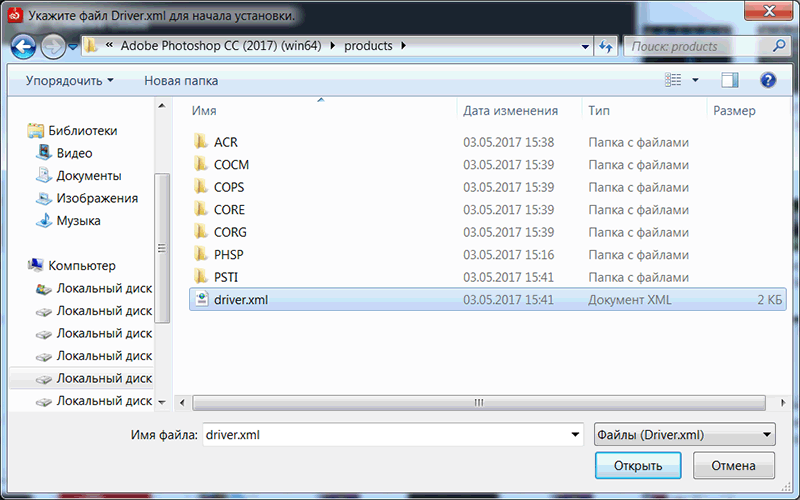The image size is (800, 500).
Task: Select the driver.xml file icon
Action: 202,298
